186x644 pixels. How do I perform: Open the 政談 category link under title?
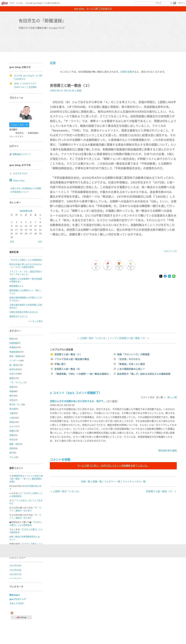(x=79, y=90)
